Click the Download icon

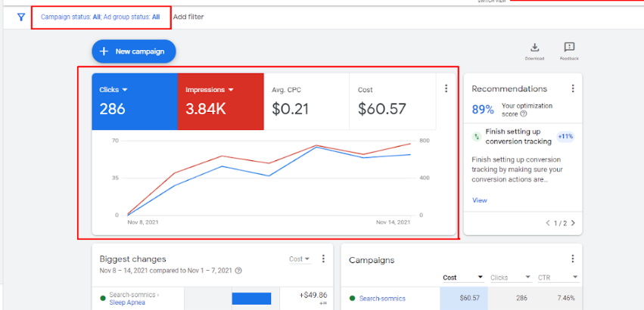point(535,48)
